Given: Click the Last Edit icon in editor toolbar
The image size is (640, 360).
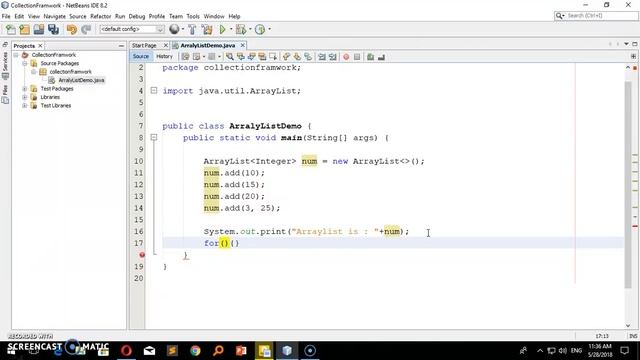Looking at the screenshot, I should 185,57.
